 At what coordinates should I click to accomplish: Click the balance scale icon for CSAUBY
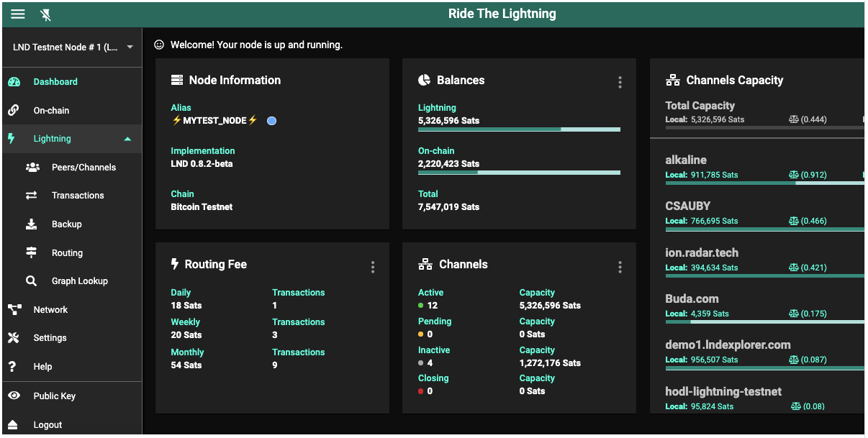794,221
